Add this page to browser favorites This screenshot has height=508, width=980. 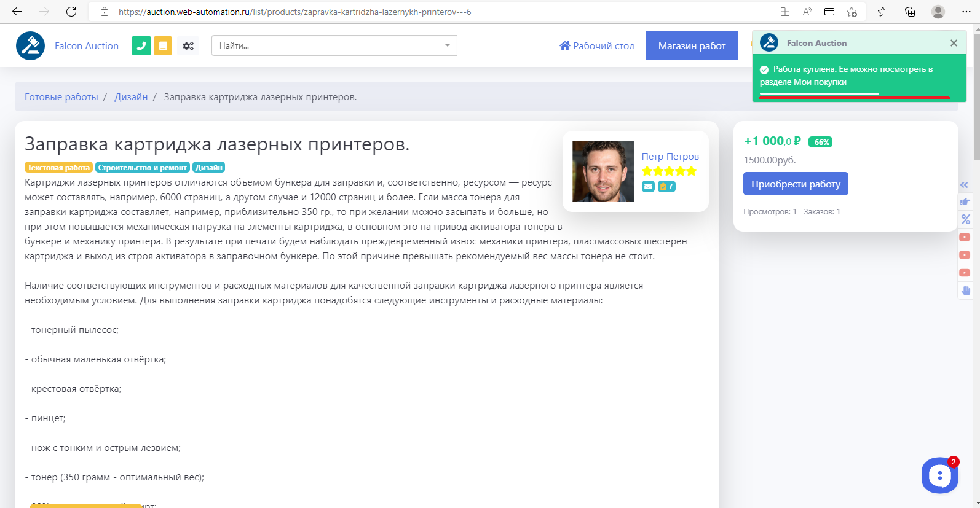click(x=852, y=12)
